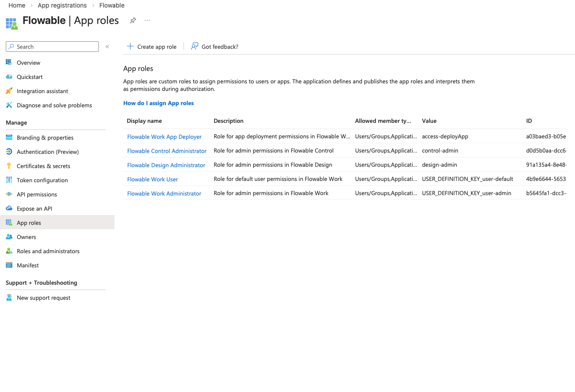Click Got feedback? button
575x392 pixels.
pyautogui.click(x=215, y=47)
